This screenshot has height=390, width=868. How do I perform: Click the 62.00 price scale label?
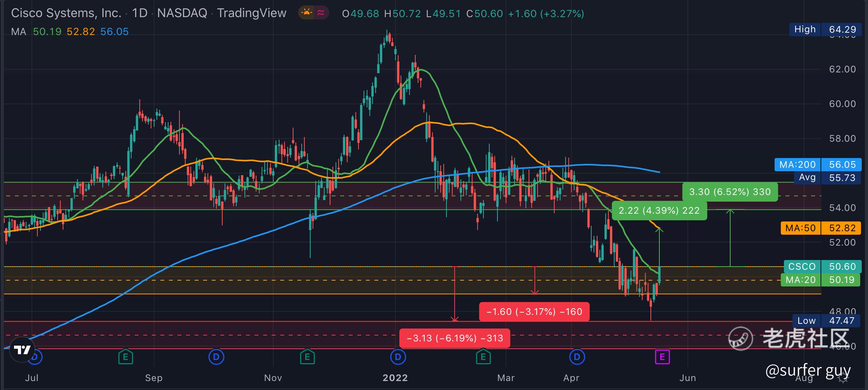tap(842, 69)
